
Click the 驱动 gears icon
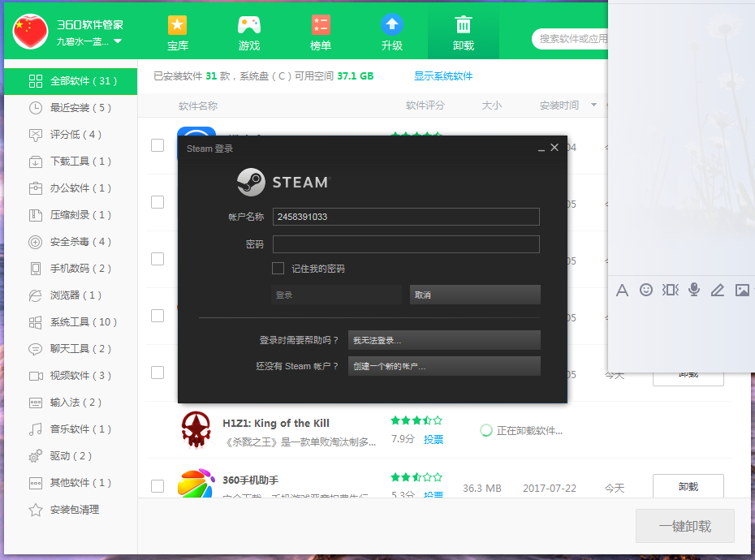[x=35, y=456]
